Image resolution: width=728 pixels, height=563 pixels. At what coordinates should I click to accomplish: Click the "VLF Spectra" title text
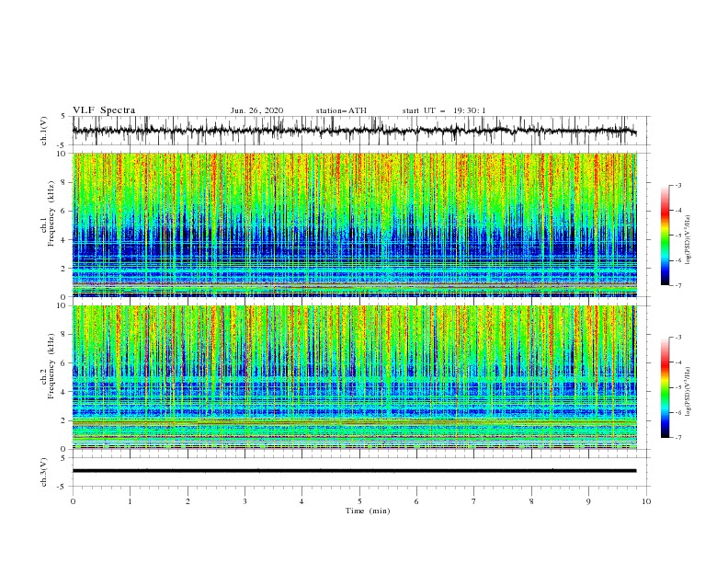coord(104,110)
